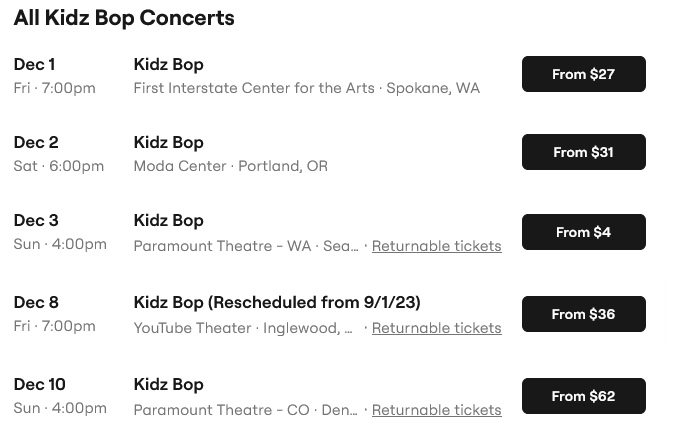
Task: Click the From $27 ticket button
Action: point(583,74)
